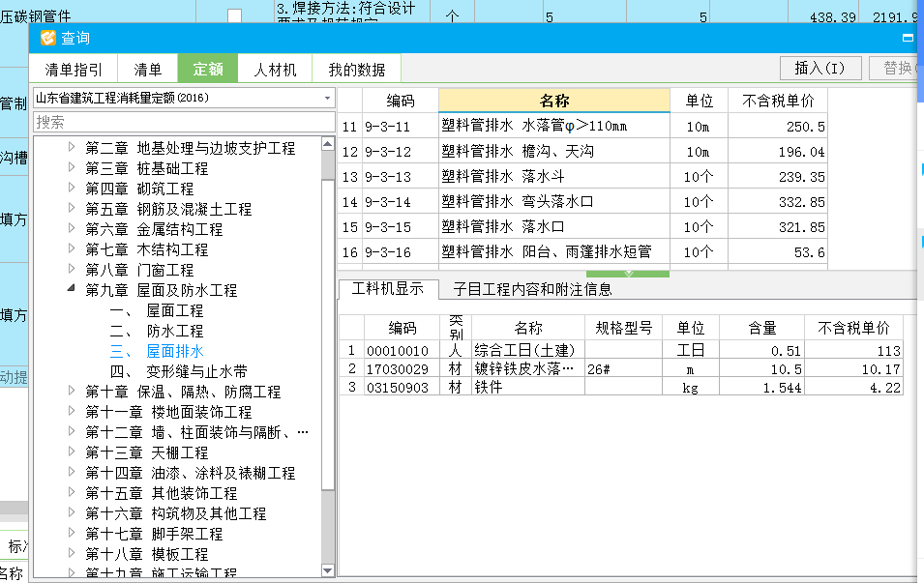The image size is (924, 583).
Task: Expand 第三章 桩基础工程 node
Action: click(x=72, y=167)
